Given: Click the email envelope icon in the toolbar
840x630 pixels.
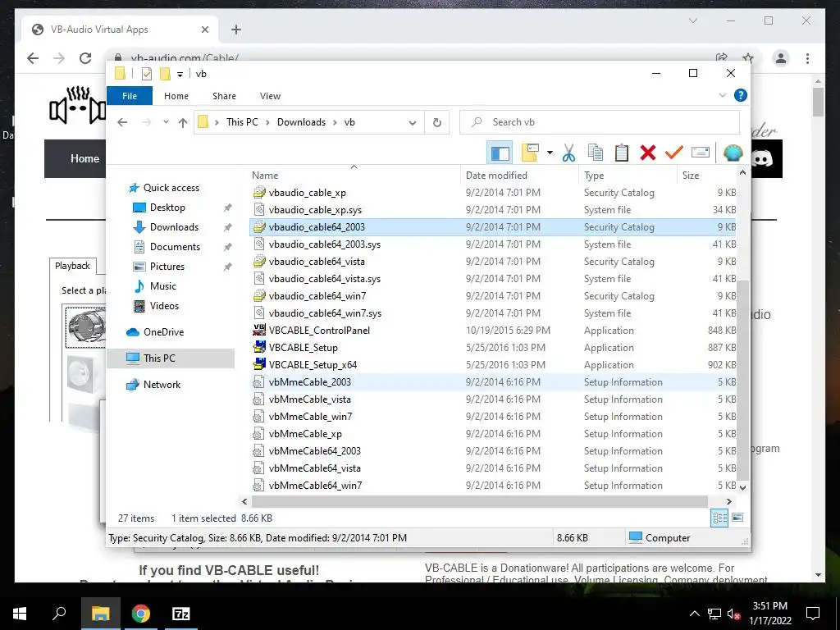Looking at the screenshot, I should coord(701,153).
